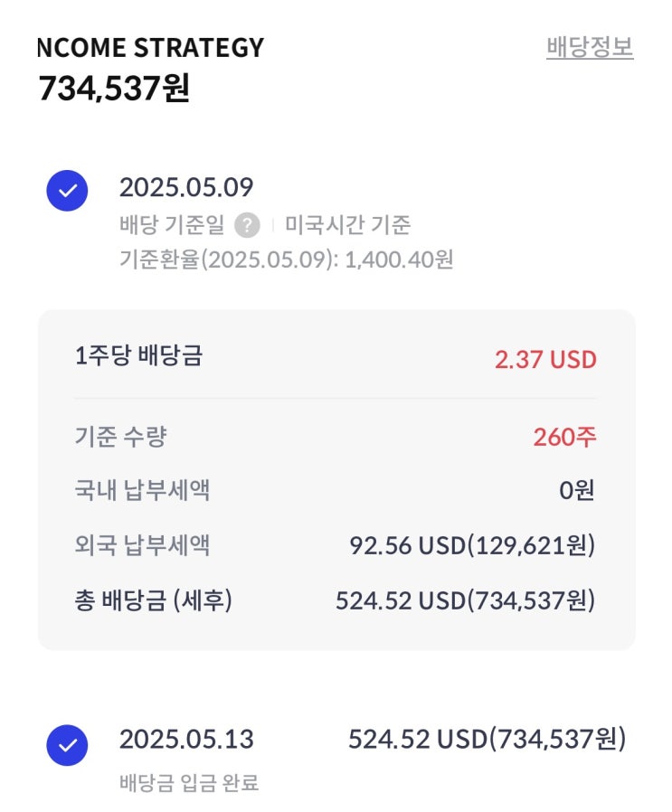Screen dimensions: 672x812
Task: Click the 734,537원 header amount
Action: 114,89
